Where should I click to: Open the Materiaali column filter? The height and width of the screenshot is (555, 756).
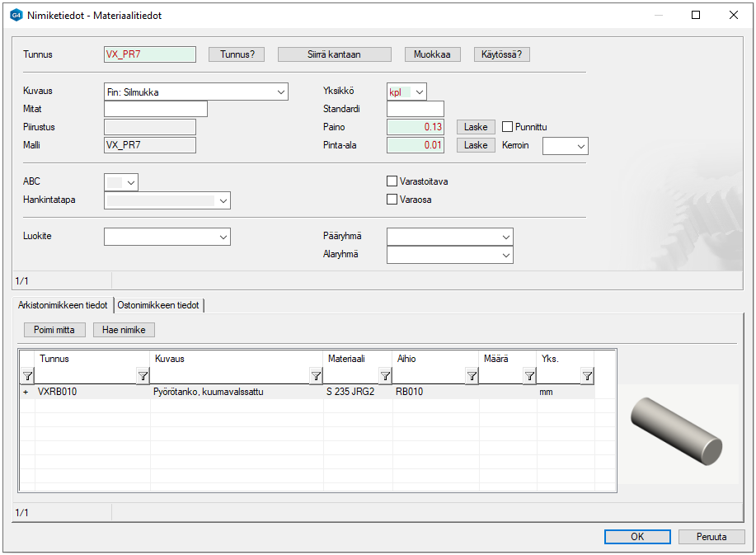click(385, 376)
